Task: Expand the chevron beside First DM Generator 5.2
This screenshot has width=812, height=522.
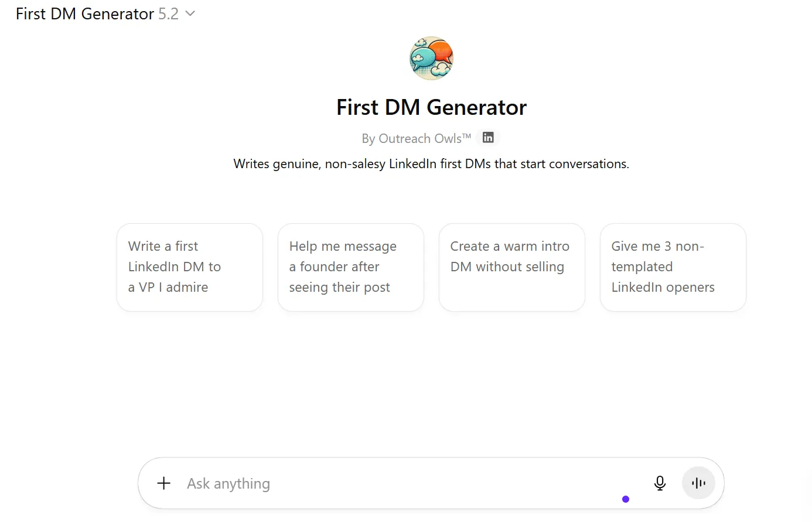Action: point(190,13)
